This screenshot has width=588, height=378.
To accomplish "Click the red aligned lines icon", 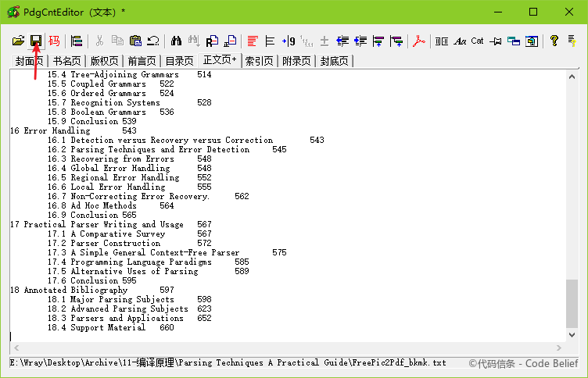I will click(253, 41).
